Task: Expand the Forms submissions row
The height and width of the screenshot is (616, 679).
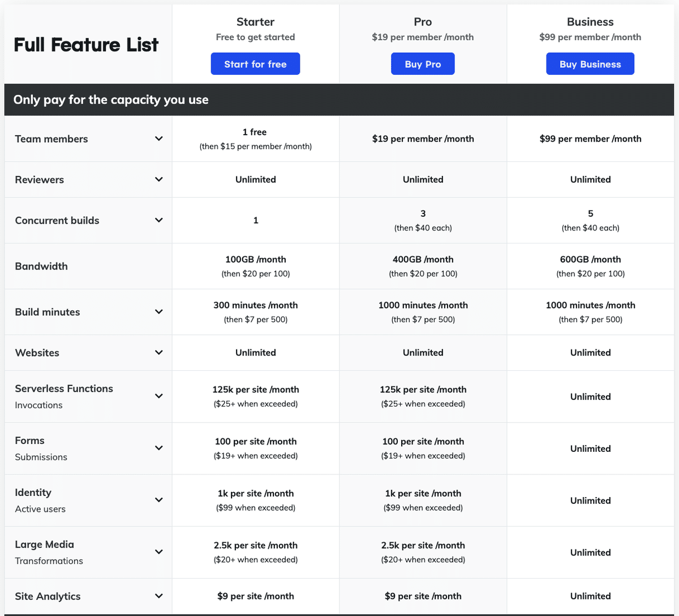Action: point(159,448)
